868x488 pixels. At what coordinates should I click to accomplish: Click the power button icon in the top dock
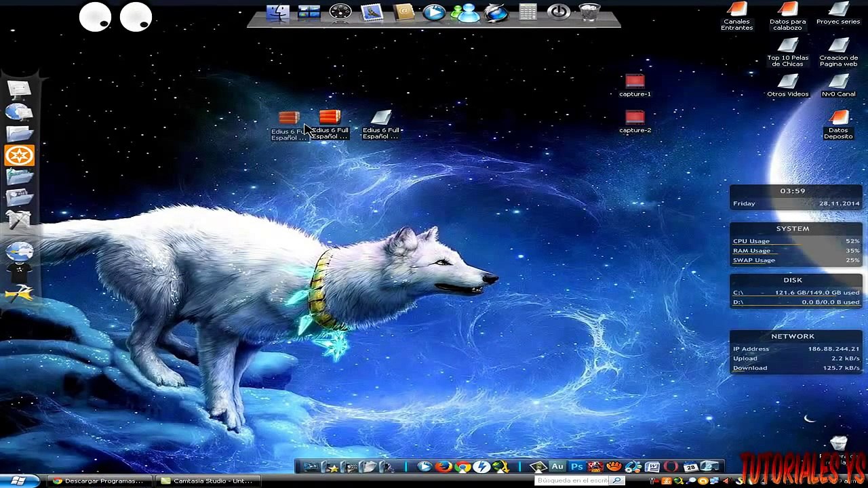point(559,12)
